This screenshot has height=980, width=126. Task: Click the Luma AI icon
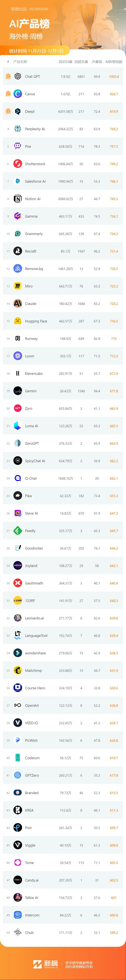[18, 426]
